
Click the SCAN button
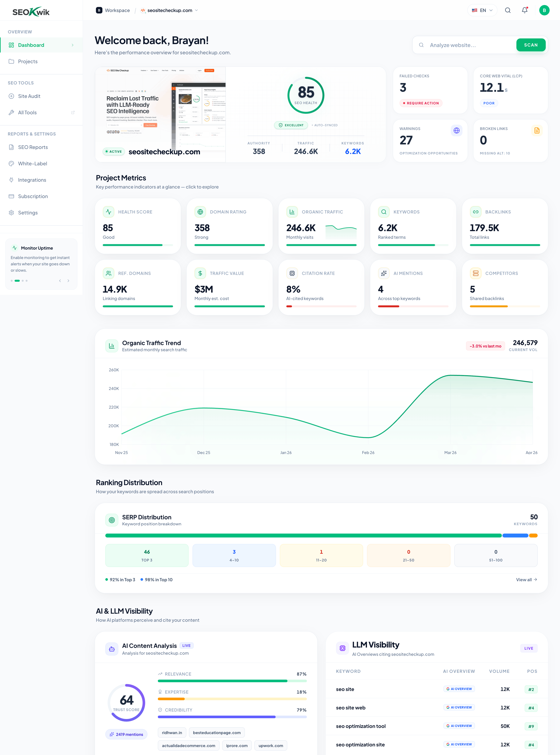click(531, 45)
